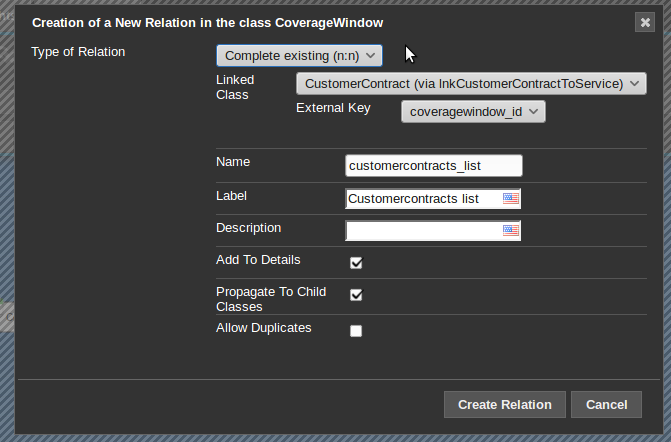
Task: Click the Description field translation flag icon
Action: pos(511,231)
